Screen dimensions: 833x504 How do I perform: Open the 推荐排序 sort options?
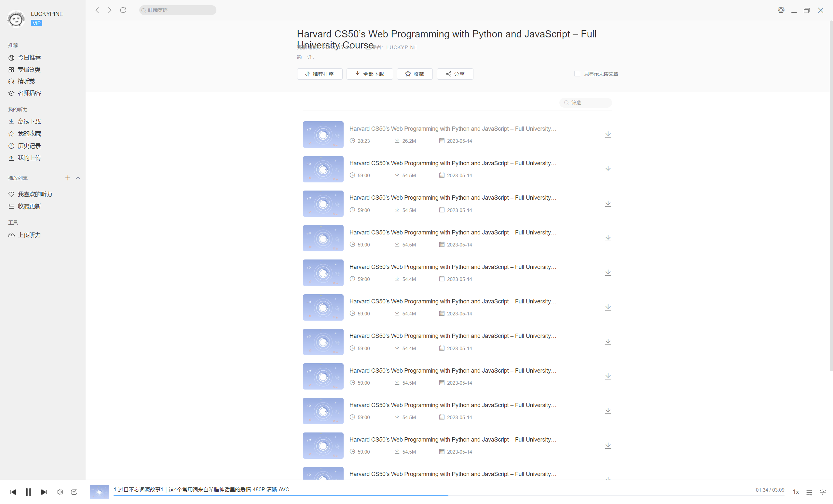pos(320,73)
